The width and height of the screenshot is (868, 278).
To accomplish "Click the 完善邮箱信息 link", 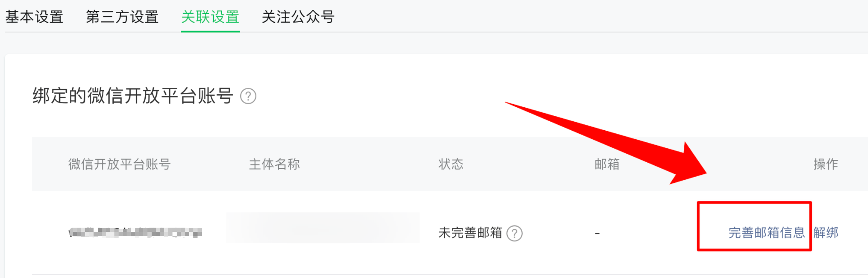I will pyautogui.click(x=766, y=232).
